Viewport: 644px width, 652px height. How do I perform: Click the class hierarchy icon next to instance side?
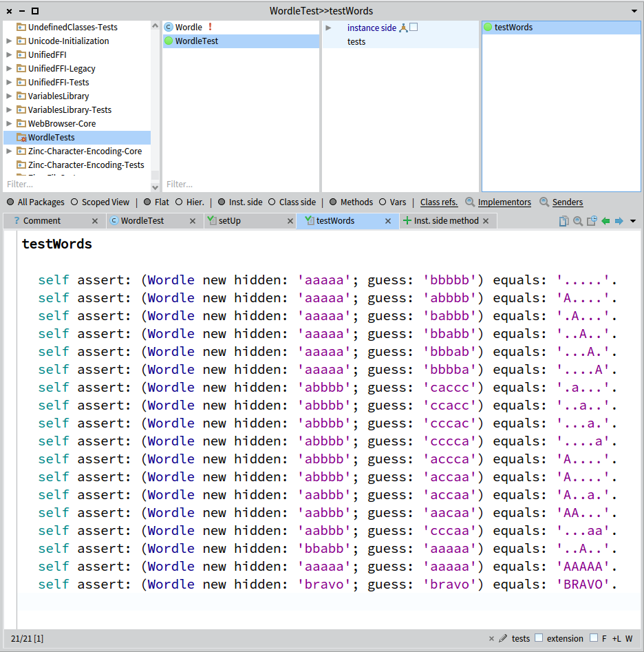[x=403, y=28]
